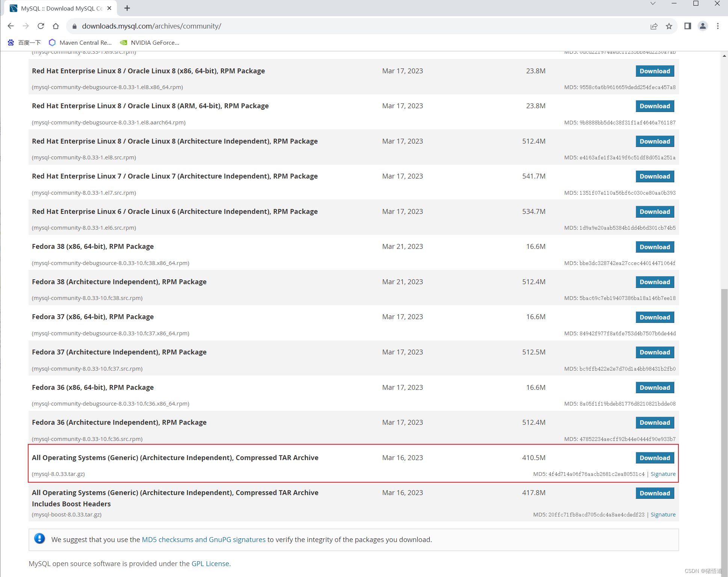Download mysql-boost-8.0.33.tar.gz archive
Screen dimensions: 728x577
(655, 493)
